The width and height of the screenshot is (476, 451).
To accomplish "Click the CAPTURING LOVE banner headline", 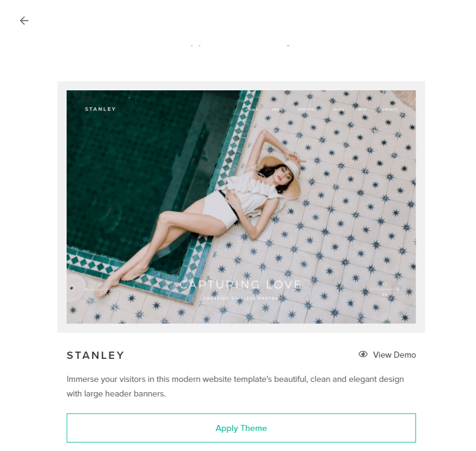I will [240, 284].
